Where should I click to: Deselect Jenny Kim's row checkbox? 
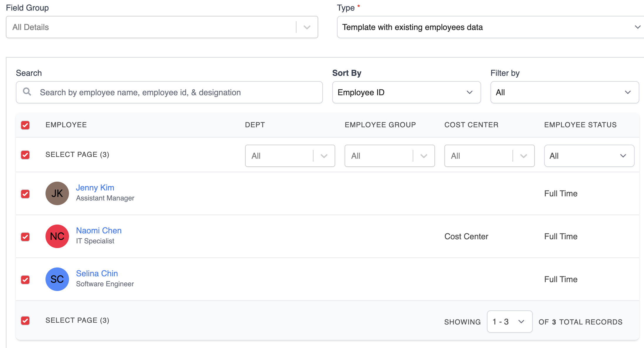pos(26,194)
